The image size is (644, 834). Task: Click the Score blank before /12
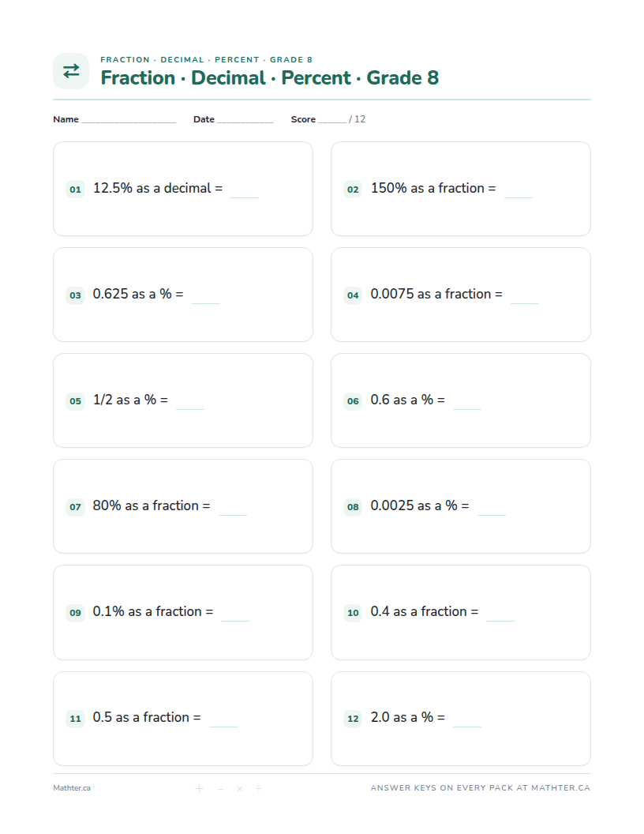[x=332, y=122]
